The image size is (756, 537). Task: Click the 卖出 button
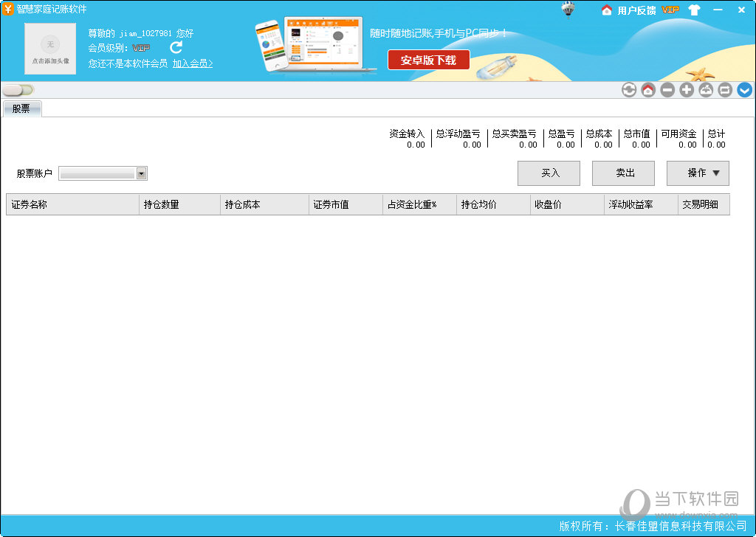coord(623,173)
